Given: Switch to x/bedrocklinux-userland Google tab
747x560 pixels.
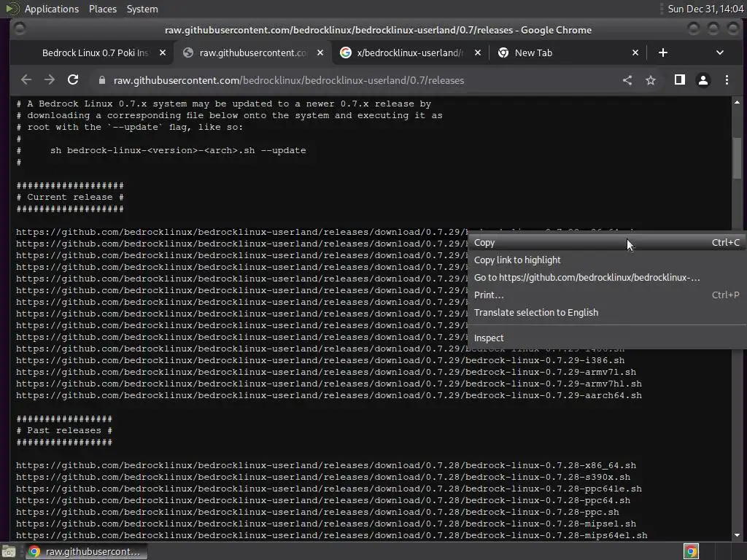Looking at the screenshot, I should coord(410,52).
